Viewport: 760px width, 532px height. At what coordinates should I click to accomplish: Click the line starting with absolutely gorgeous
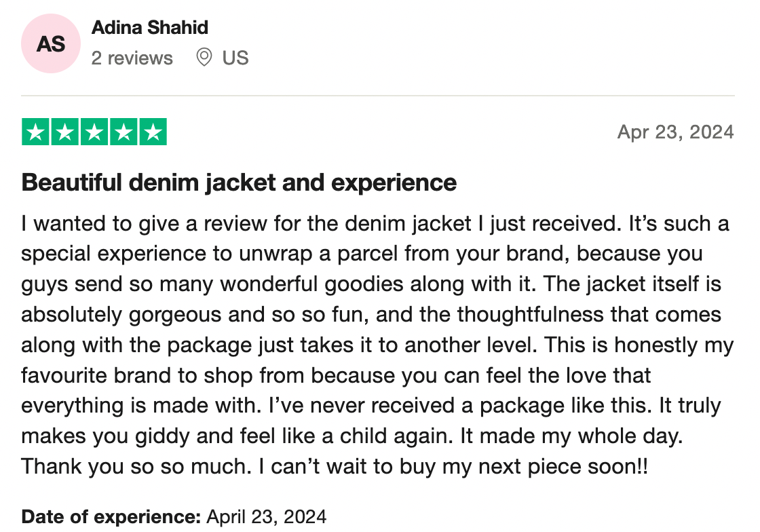[x=371, y=315]
